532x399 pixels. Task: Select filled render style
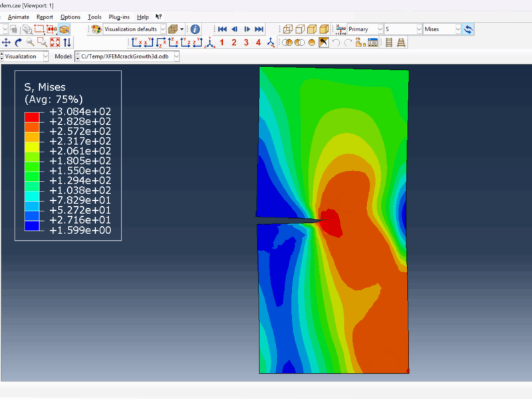pos(312,29)
